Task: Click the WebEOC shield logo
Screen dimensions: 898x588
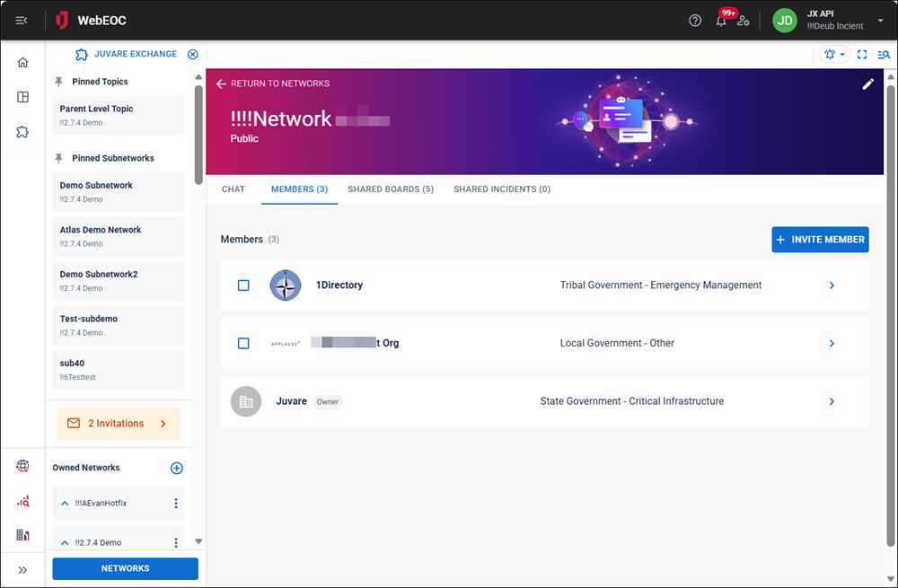Action: coord(62,21)
